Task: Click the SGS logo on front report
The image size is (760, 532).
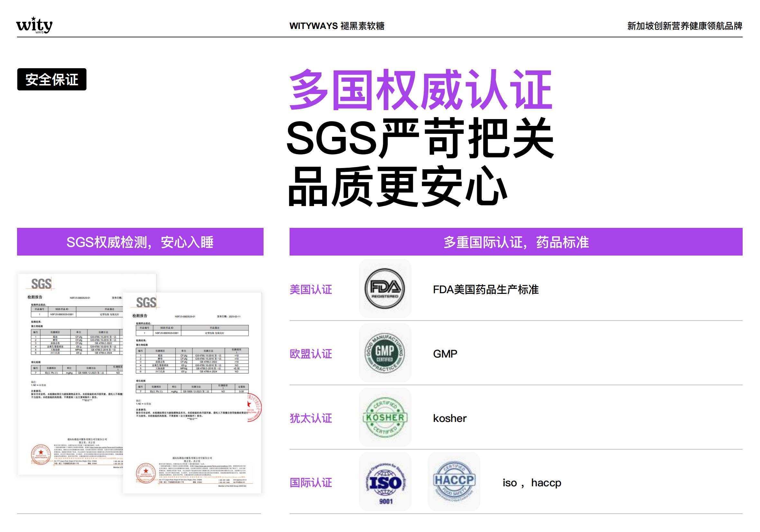Action: (x=146, y=303)
